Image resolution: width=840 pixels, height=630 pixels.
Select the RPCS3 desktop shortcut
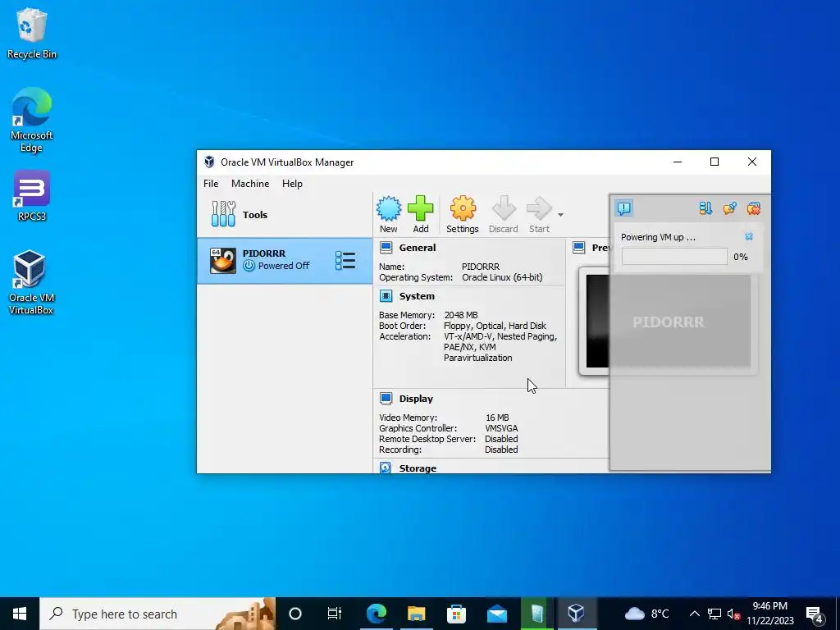click(32, 196)
